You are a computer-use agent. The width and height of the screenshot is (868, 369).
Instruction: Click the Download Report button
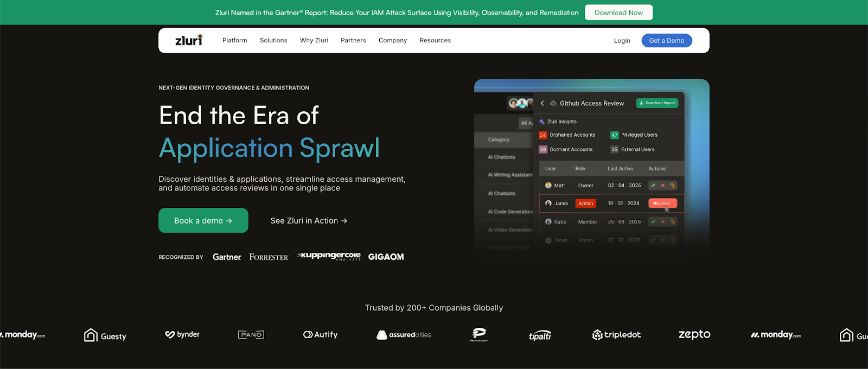657,103
